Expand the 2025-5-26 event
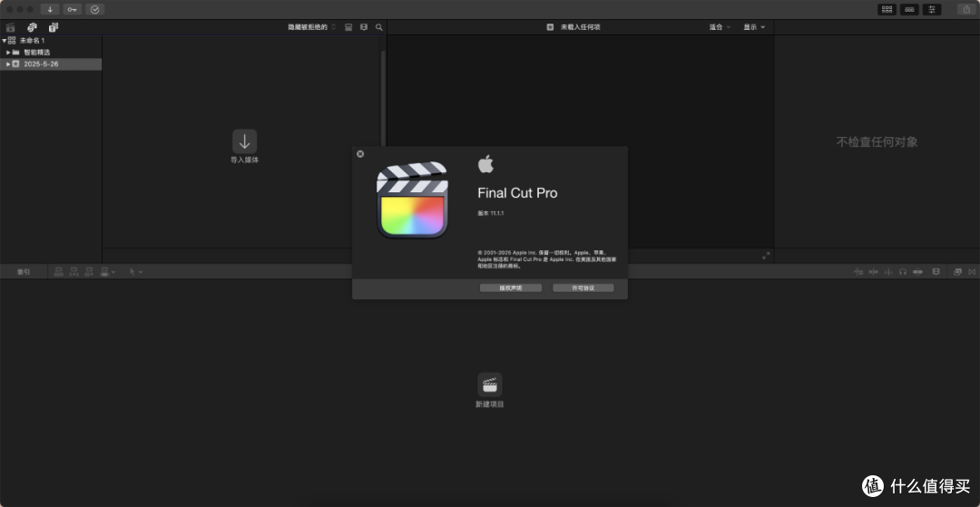980x507 pixels. point(9,64)
